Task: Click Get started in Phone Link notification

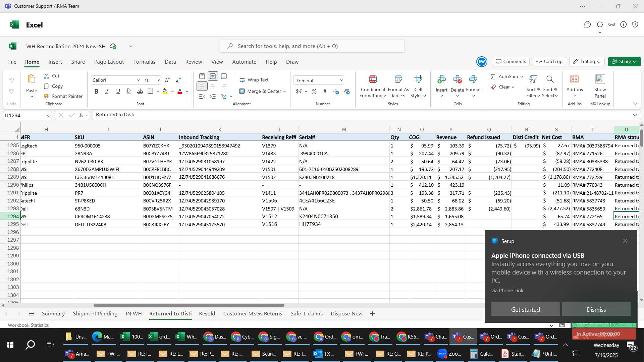Action: coord(525,310)
